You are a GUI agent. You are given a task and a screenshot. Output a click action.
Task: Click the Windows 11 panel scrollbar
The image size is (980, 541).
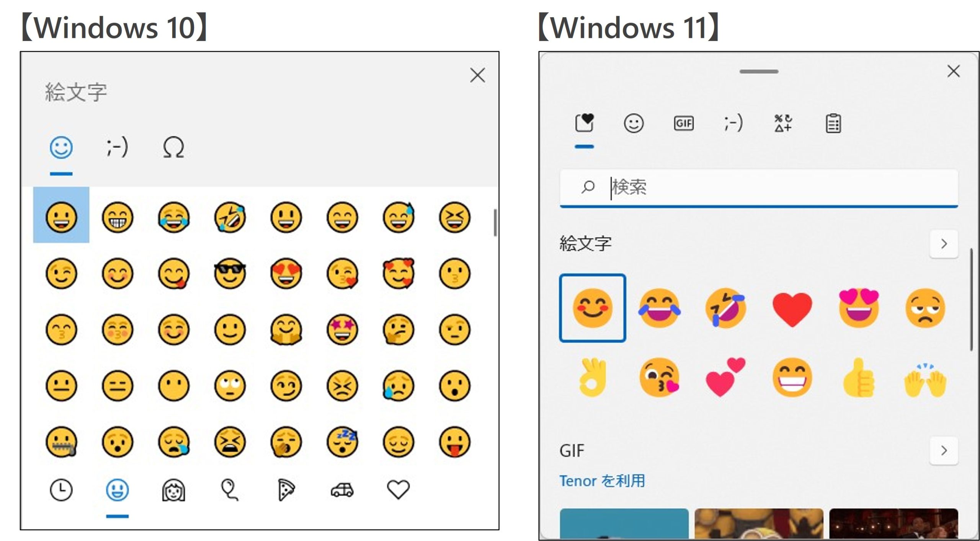click(x=971, y=300)
